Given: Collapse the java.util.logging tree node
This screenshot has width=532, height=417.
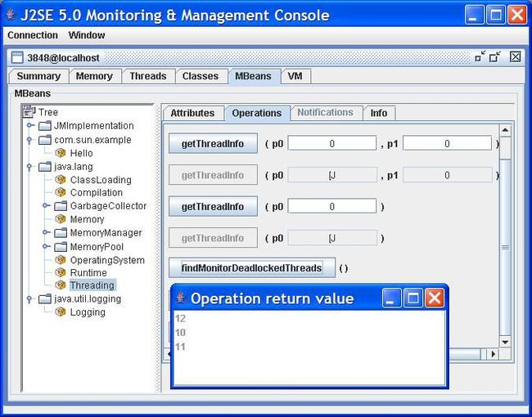Looking at the screenshot, I should click(29, 298).
